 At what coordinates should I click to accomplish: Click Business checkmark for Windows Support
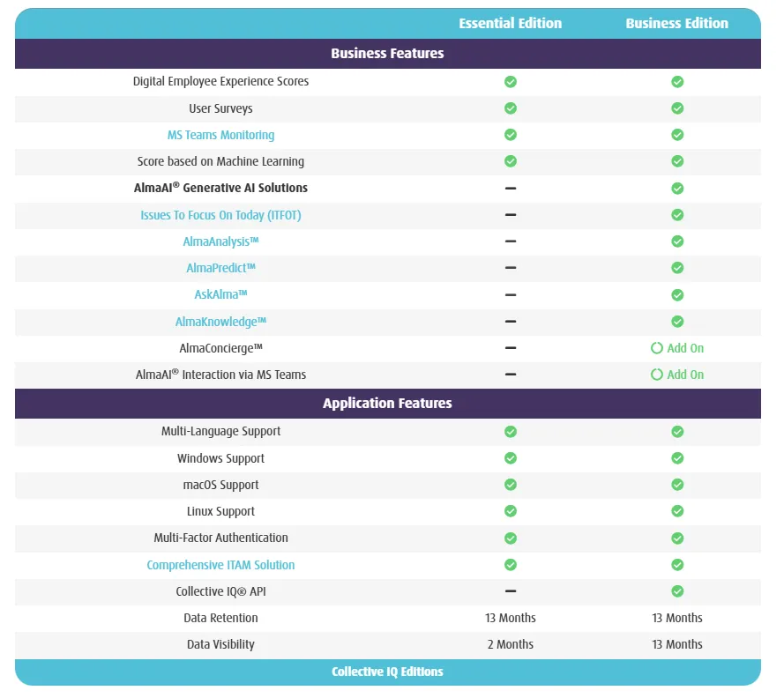point(677,458)
